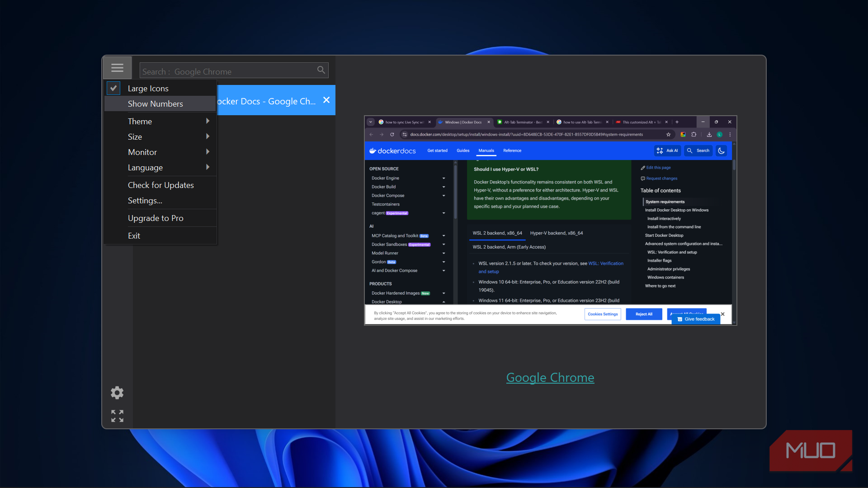Close the Docker Docs window entry
The image size is (868, 488).
coord(326,100)
